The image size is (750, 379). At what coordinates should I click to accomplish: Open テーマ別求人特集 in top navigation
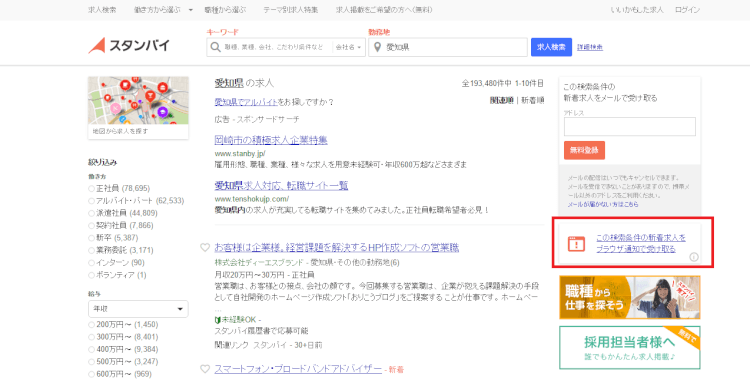coord(290,10)
